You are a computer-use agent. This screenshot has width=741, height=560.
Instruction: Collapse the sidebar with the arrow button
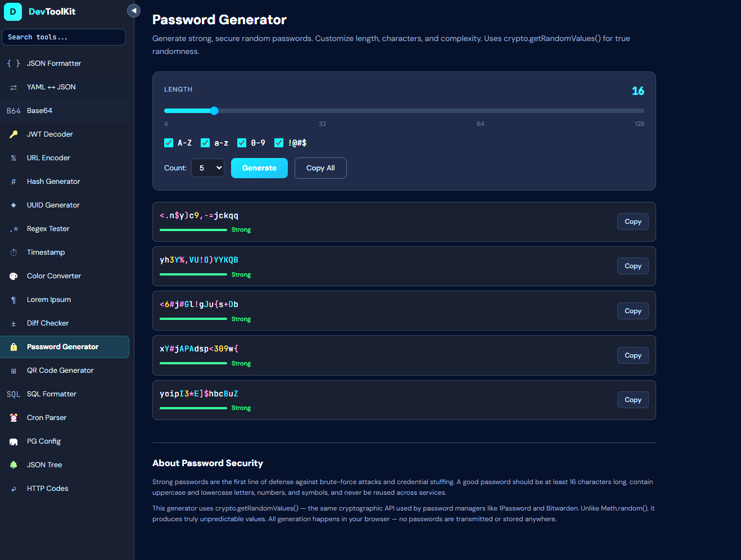[x=133, y=10]
